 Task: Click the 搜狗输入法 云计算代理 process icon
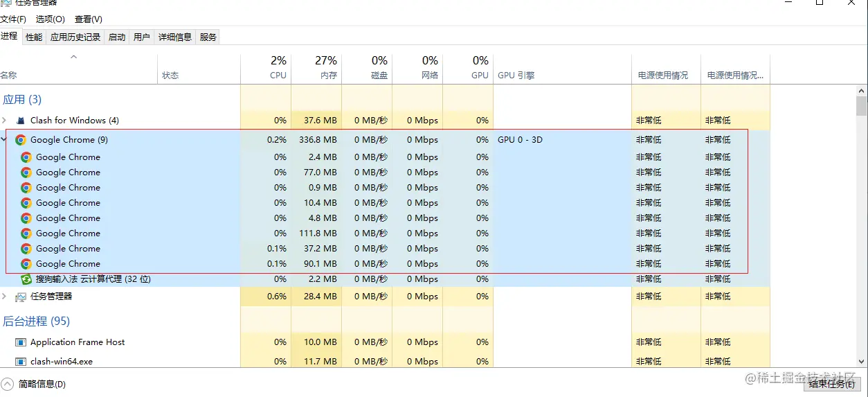tap(26, 279)
